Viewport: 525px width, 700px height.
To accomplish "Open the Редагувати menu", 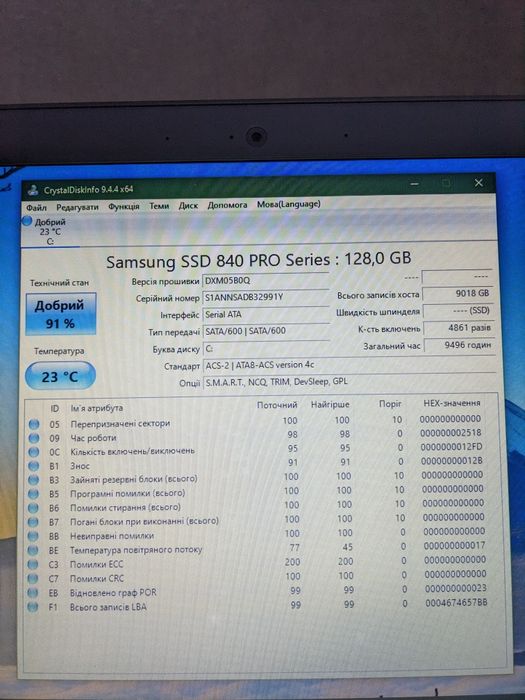I will [x=77, y=207].
